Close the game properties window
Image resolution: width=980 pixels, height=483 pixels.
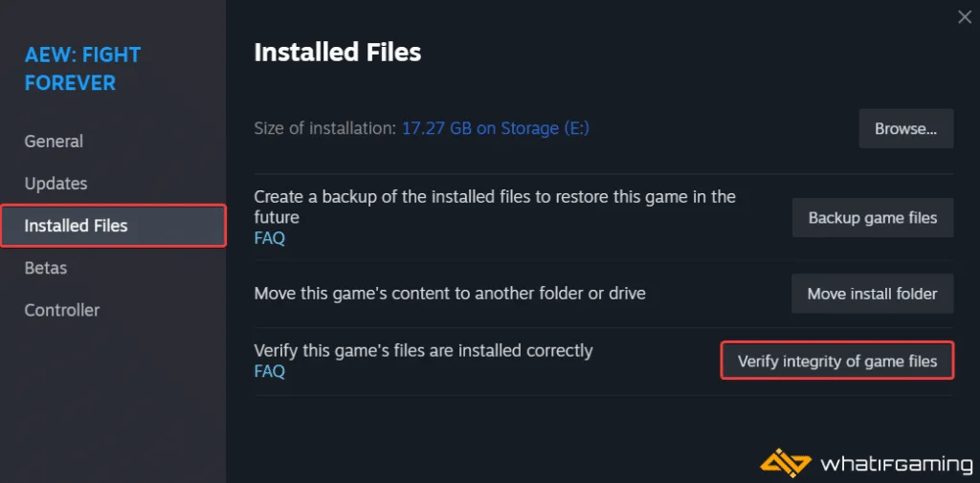coord(964,16)
